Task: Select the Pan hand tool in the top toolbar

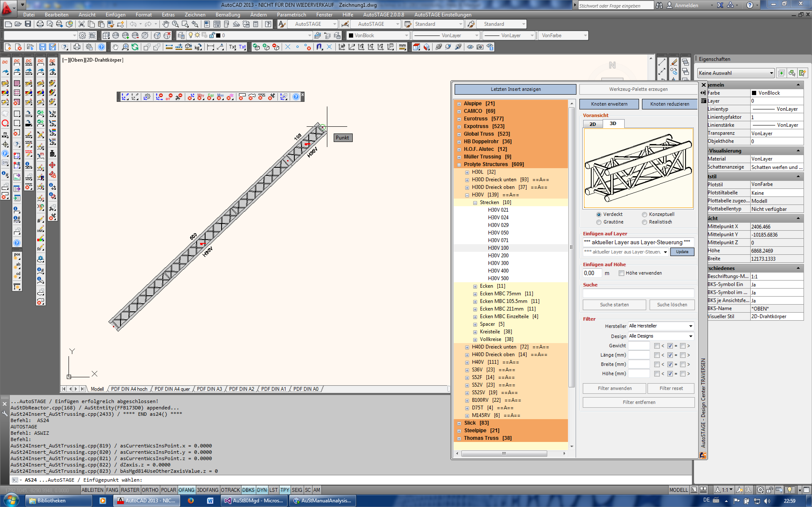Action: pyautogui.click(x=165, y=24)
